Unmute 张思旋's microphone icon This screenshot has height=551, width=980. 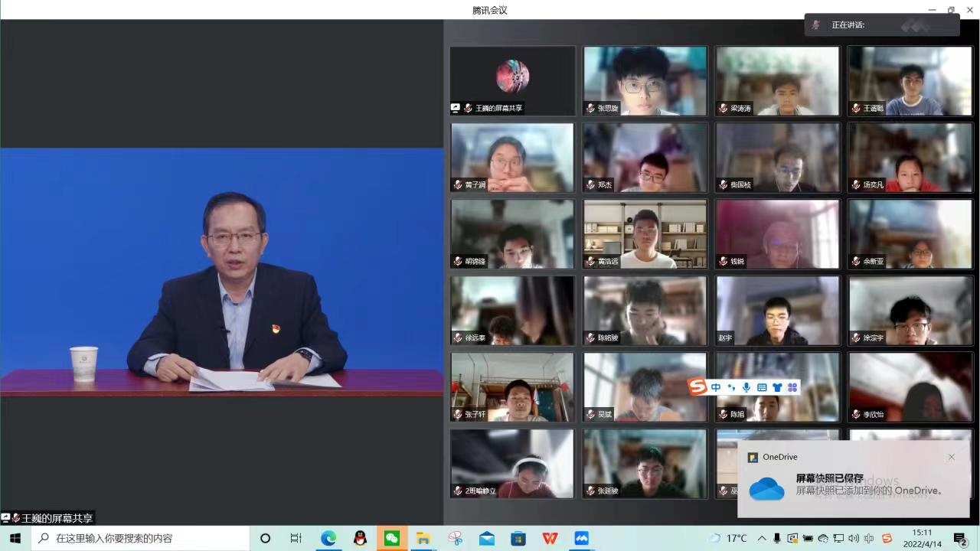pyautogui.click(x=589, y=108)
